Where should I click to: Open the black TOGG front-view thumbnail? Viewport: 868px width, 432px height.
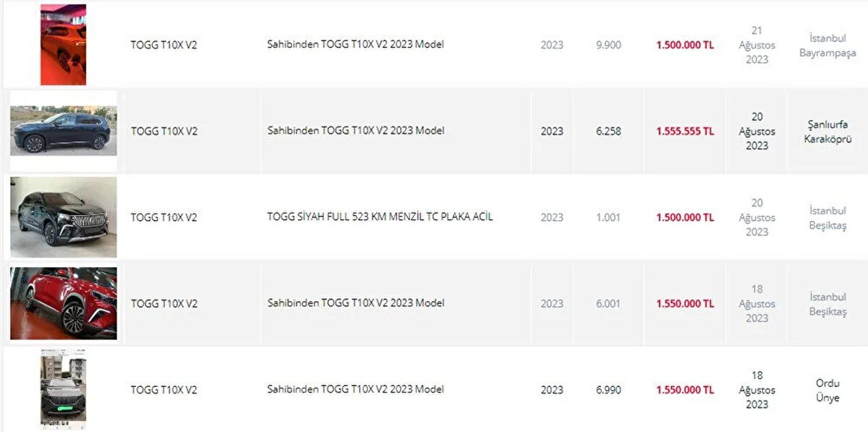63,217
